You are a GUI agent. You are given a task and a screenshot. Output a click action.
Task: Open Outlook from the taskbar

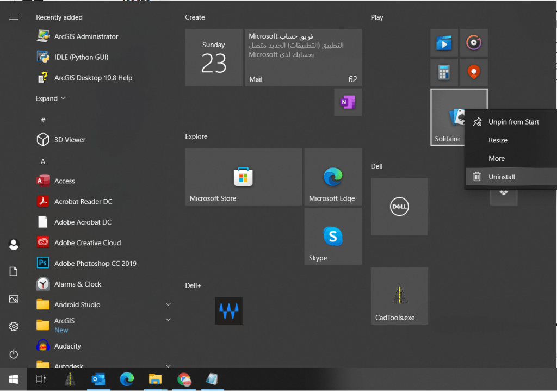(x=98, y=379)
